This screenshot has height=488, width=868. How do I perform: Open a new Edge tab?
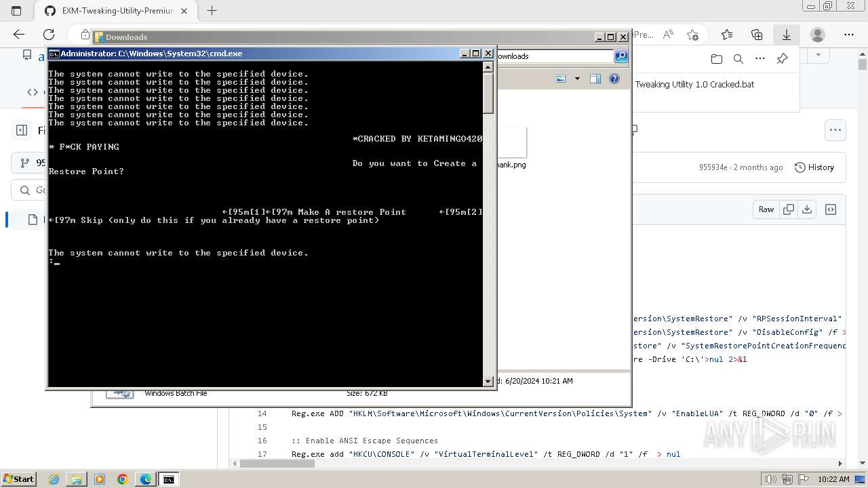[x=212, y=11]
